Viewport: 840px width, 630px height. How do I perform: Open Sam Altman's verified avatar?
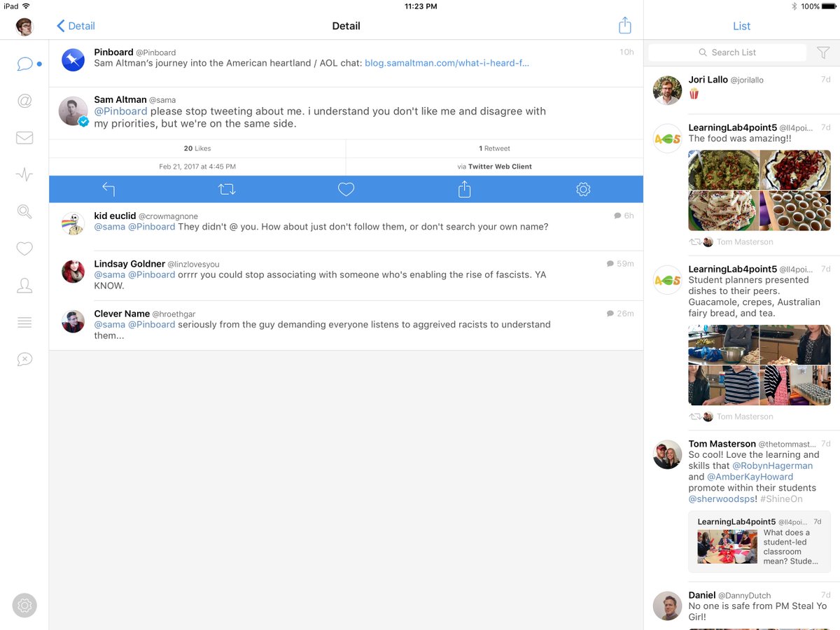(73, 111)
